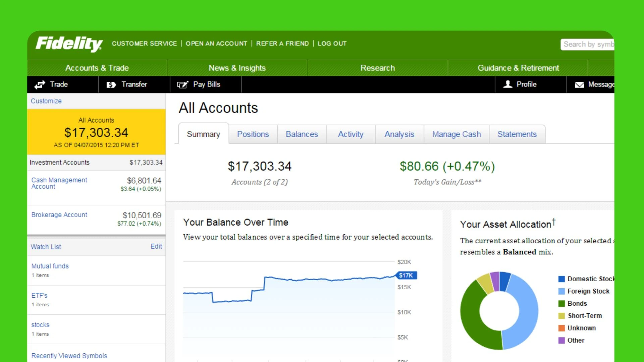644x362 pixels.
Task: Switch to the Positions tab
Action: tap(253, 134)
